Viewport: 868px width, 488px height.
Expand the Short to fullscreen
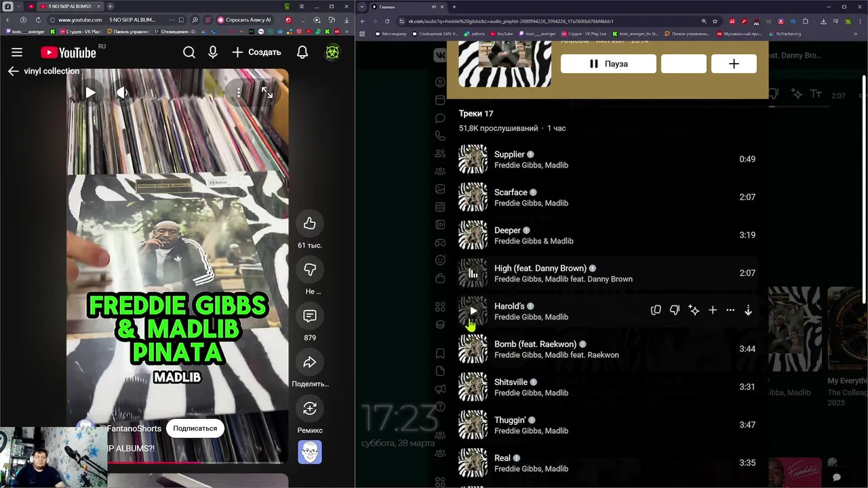pyautogui.click(x=267, y=93)
